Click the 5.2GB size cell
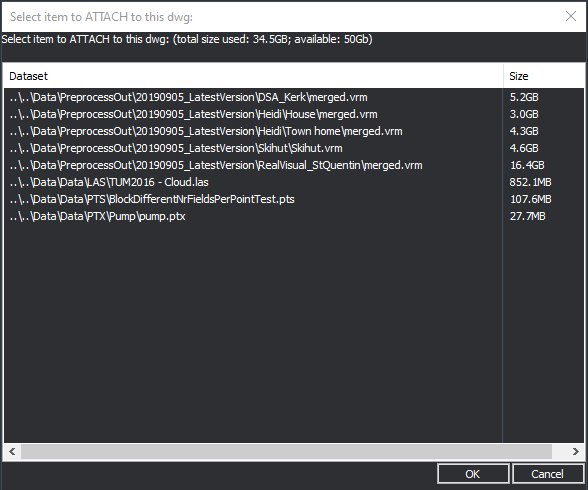Viewport: 588px width, 490px height. (x=524, y=97)
